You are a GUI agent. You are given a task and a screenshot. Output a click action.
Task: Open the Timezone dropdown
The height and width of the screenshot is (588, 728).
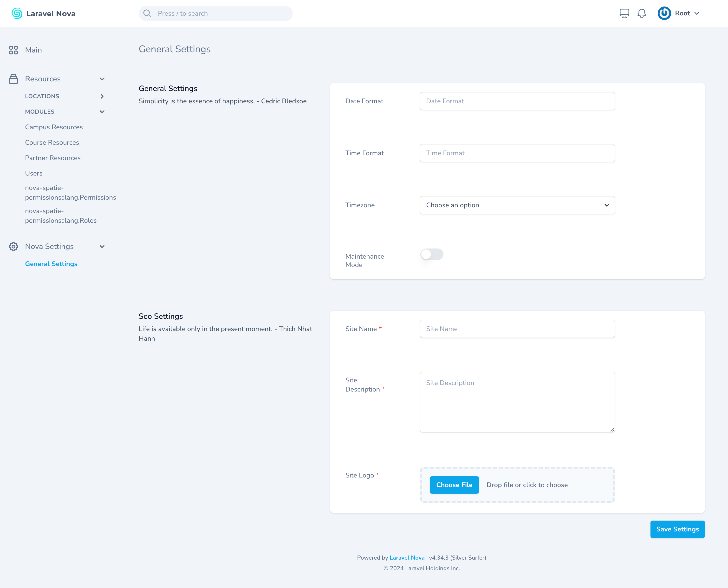point(517,205)
